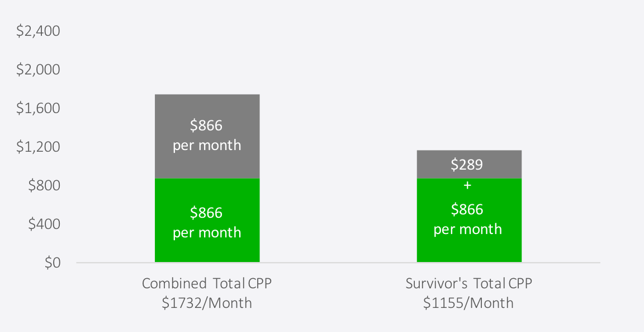Click the $0 y-axis label

53,263
